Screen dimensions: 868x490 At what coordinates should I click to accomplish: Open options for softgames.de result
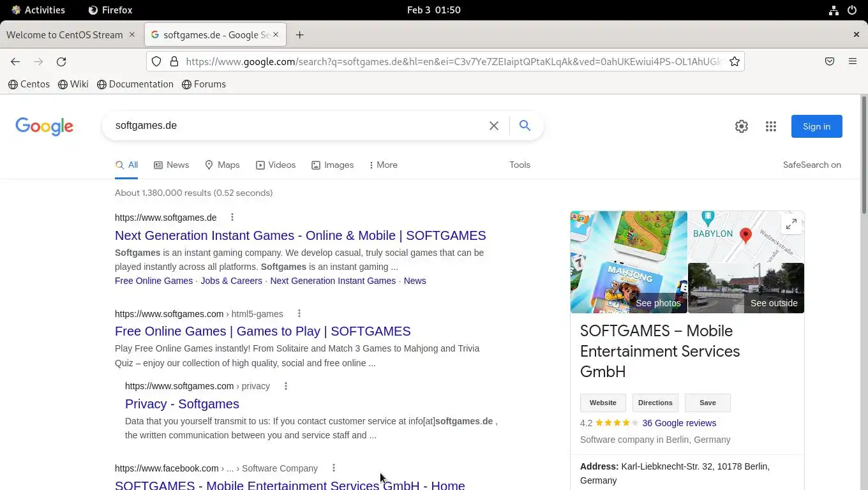tap(232, 218)
